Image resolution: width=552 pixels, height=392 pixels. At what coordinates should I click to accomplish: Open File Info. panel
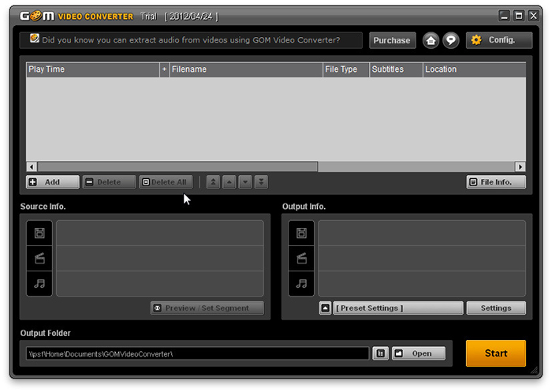coord(496,182)
